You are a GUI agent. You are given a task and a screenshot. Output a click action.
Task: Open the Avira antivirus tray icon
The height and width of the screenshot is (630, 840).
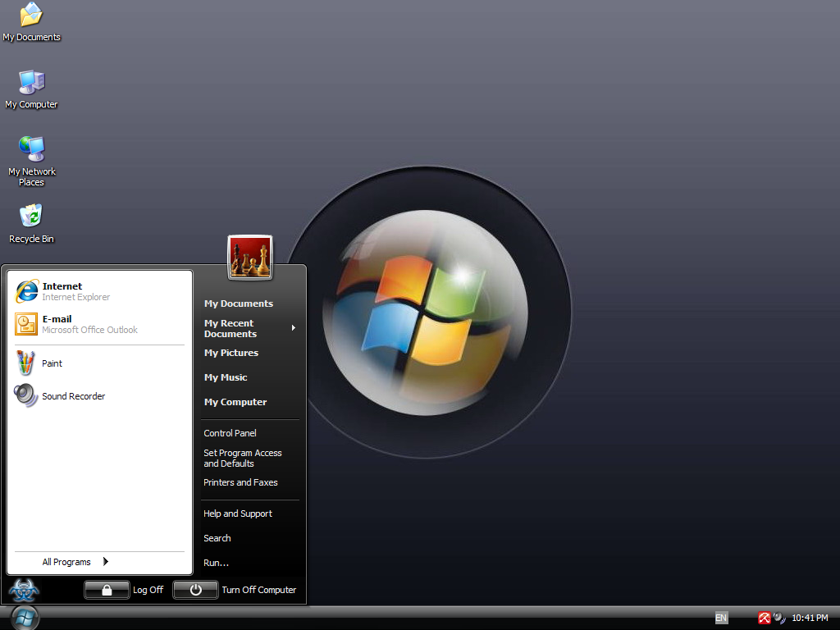click(x=765, y=618)
